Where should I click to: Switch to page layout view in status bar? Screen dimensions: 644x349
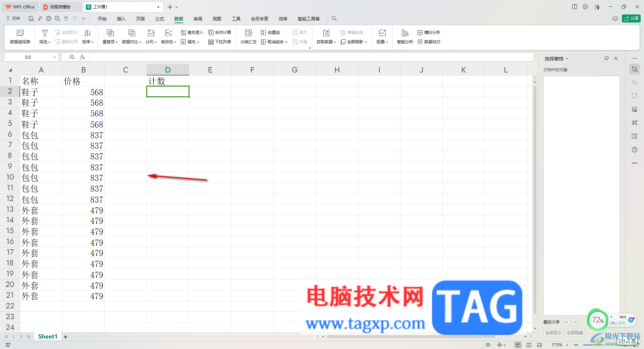pos(529,345)
